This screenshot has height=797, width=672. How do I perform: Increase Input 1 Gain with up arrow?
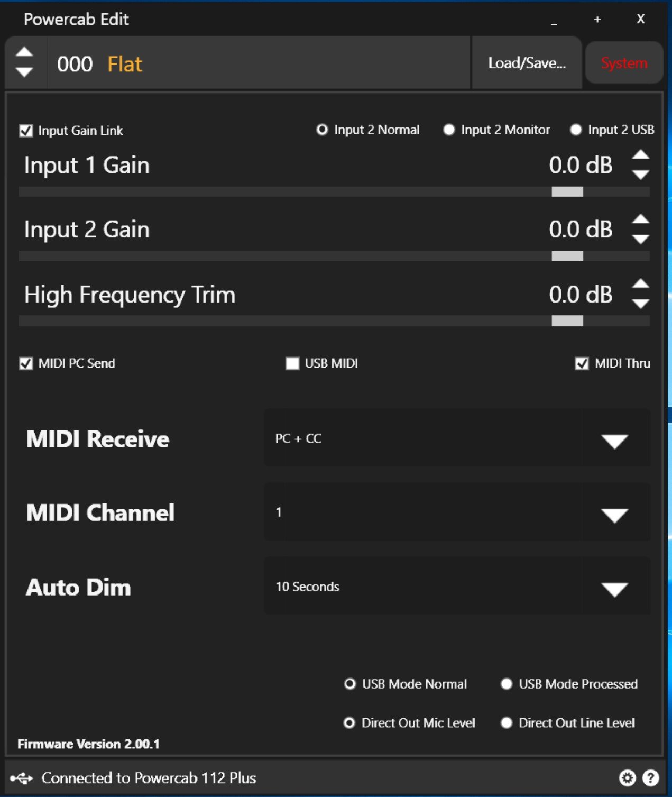coord(641,154)
